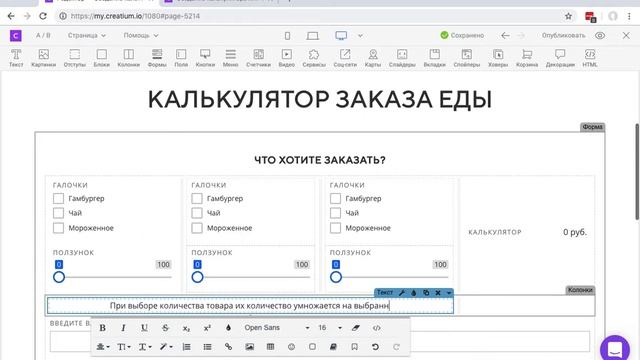Open the Сервисы services tool
The width and height of the screenshot is (640, 360).
(314, 58)
